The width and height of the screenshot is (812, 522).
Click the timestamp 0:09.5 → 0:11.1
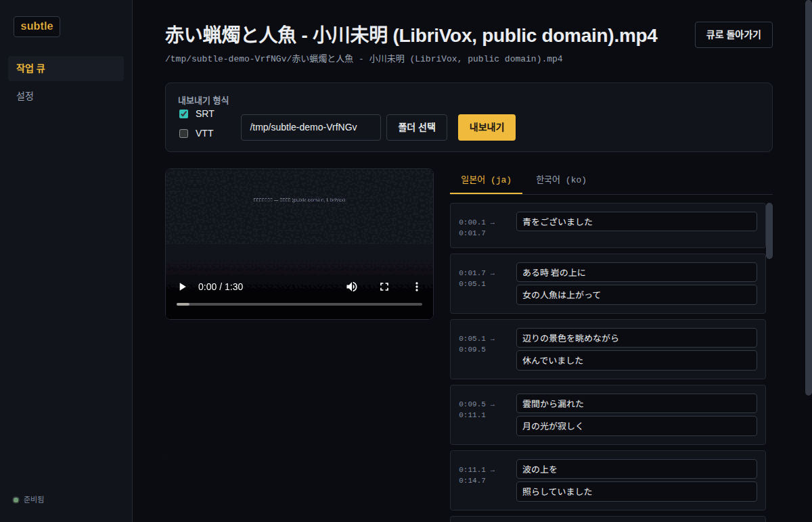click(x=477, y=410)
